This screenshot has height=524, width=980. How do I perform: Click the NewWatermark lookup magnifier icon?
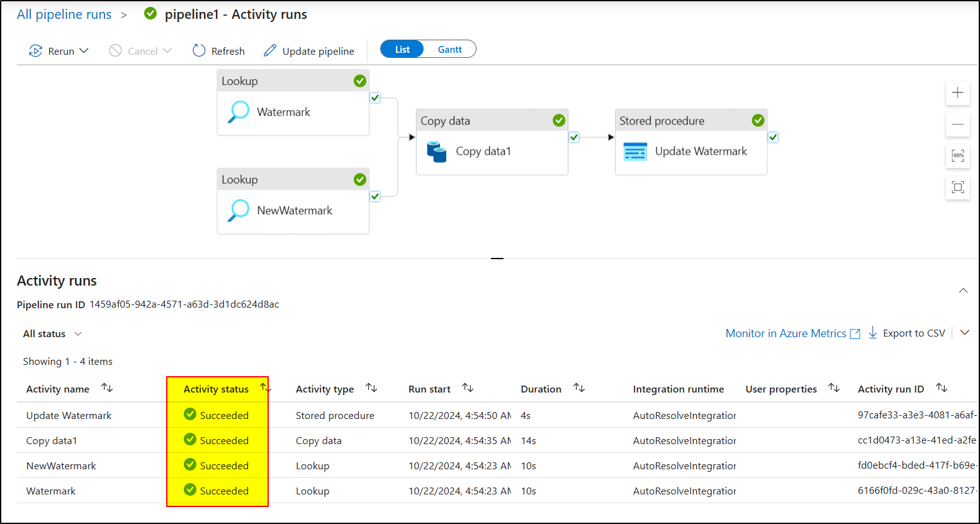238,211
